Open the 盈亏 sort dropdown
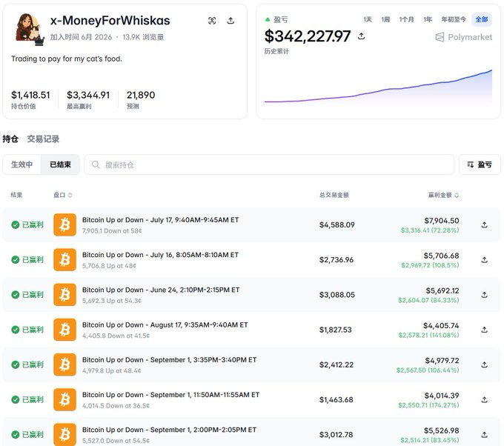 pos(480,164)
